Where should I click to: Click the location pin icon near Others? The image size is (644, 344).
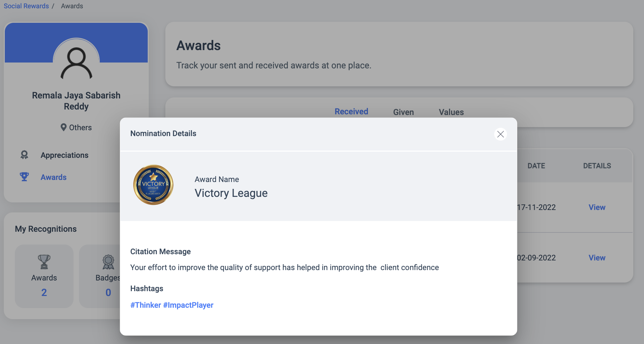[x=64, y=127]
